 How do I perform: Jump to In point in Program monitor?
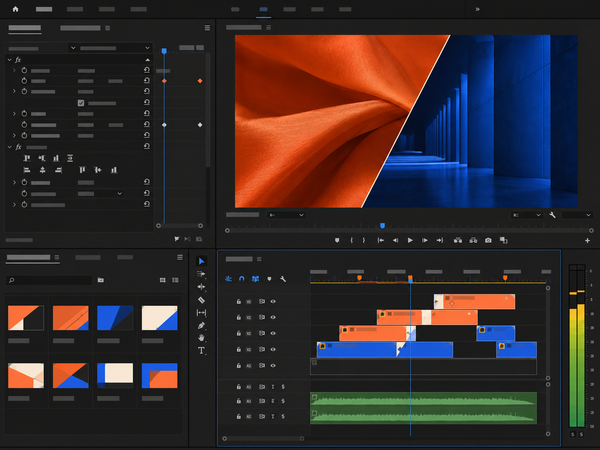click(381, 240)
